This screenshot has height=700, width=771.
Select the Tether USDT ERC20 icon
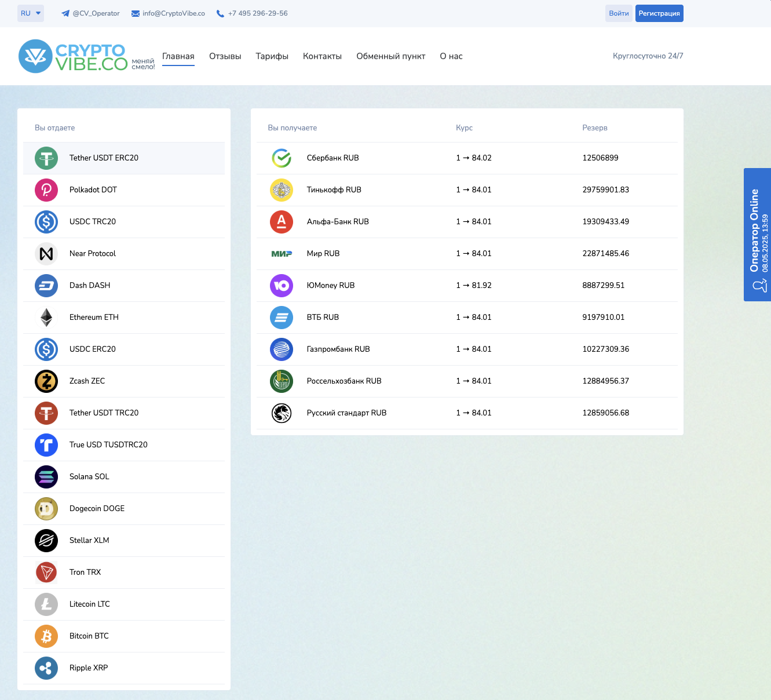pyautogui.click(x=46, y=158)
